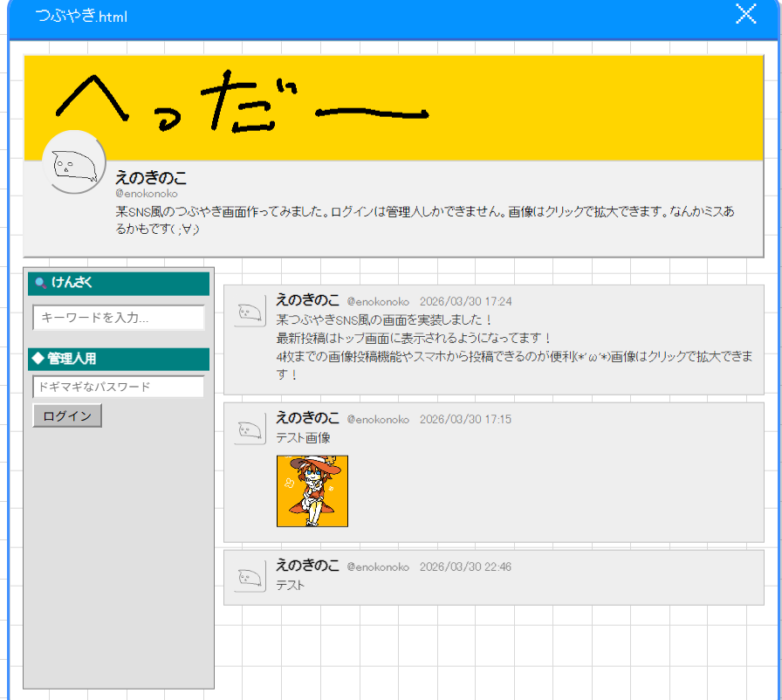Open the 2026/03/30 22:46 post timestamp
782x700 pixels.
point(465,566)
